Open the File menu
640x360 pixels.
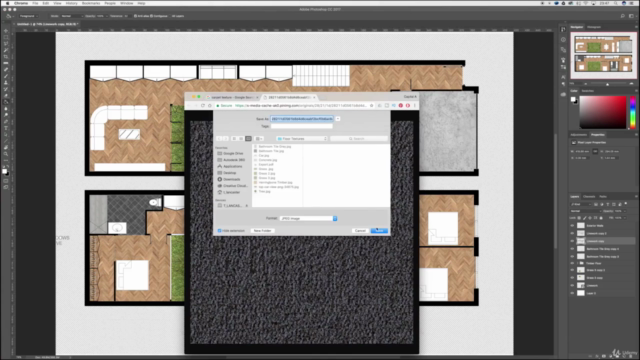pyautogui.click(x=35, y=3)
